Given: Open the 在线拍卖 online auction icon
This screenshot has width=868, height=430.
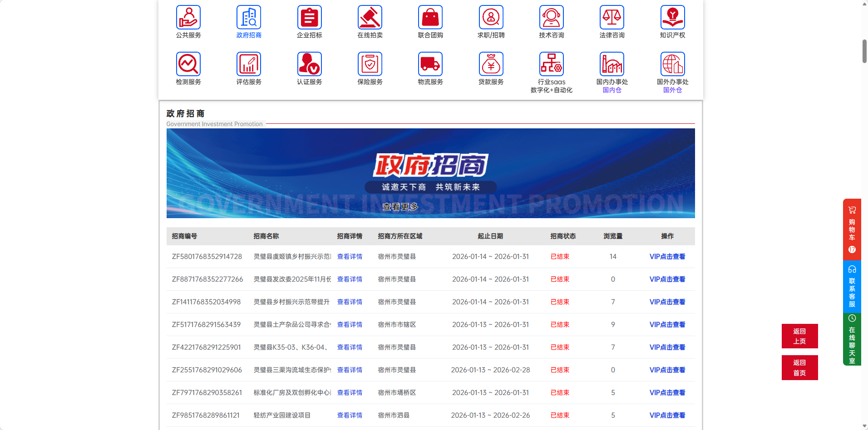Looking at the screenshot, I should (370, 18).
